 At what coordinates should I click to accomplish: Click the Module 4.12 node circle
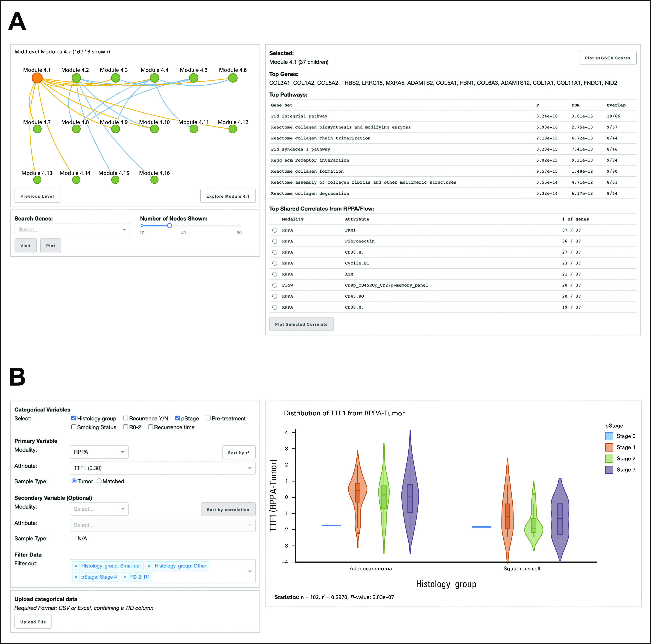tap(233, 129)
